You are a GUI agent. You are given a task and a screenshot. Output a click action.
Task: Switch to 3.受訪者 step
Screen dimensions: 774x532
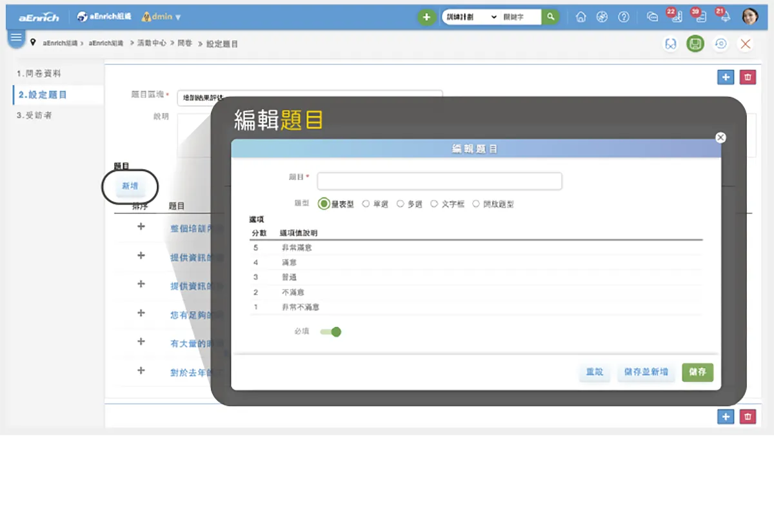(x=35, y=115)
